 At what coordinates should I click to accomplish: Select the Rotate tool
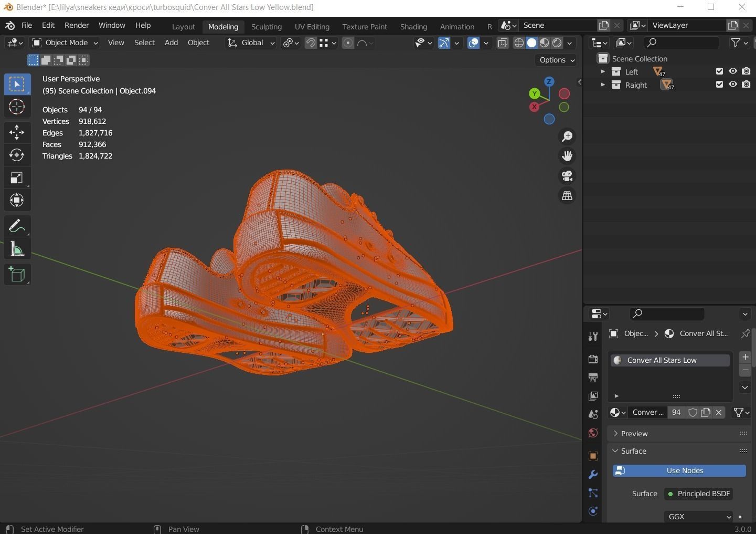pos(17,154)
